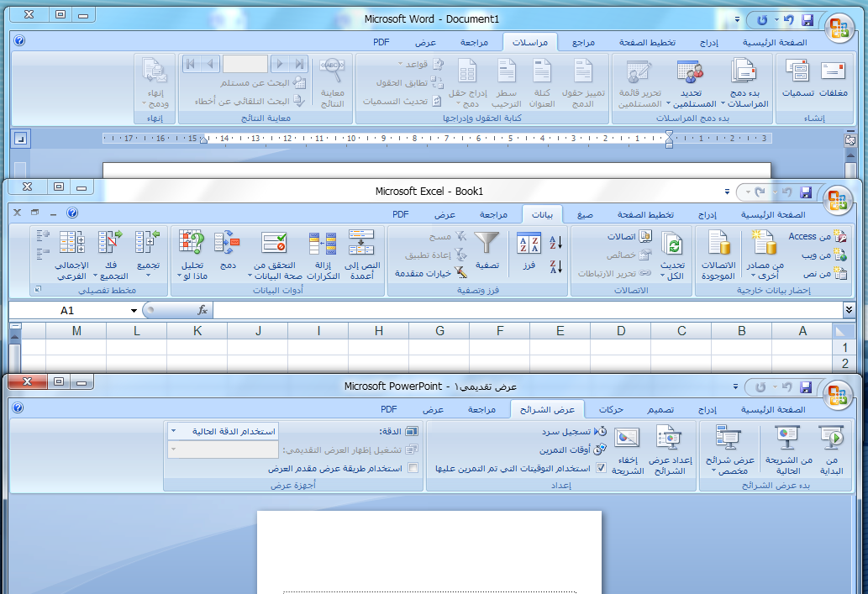
Task: Toggle Use Rehearsed Timings checkbox in PowerPoint
Action: [601, 468]
